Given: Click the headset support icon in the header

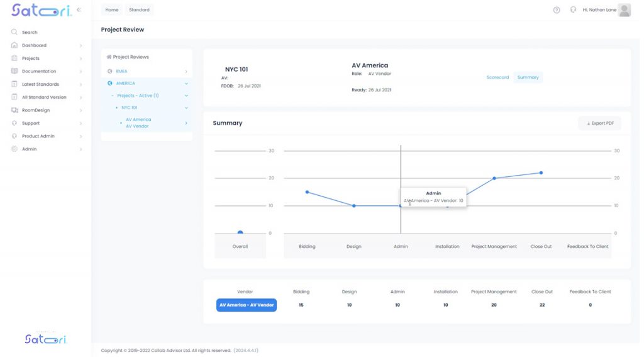Looking at the screenshot, I should [573, 10].
